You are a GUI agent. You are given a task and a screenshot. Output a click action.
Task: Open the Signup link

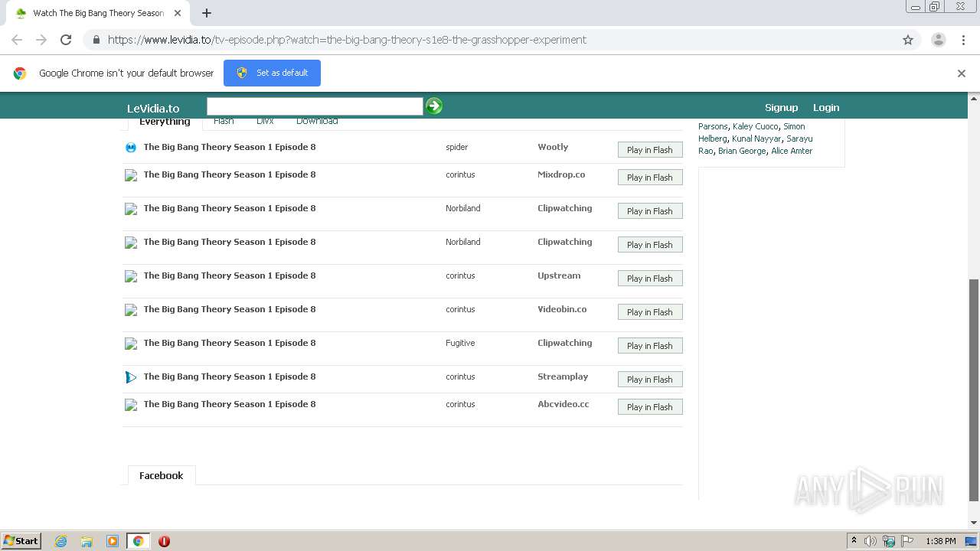[781, 108]
